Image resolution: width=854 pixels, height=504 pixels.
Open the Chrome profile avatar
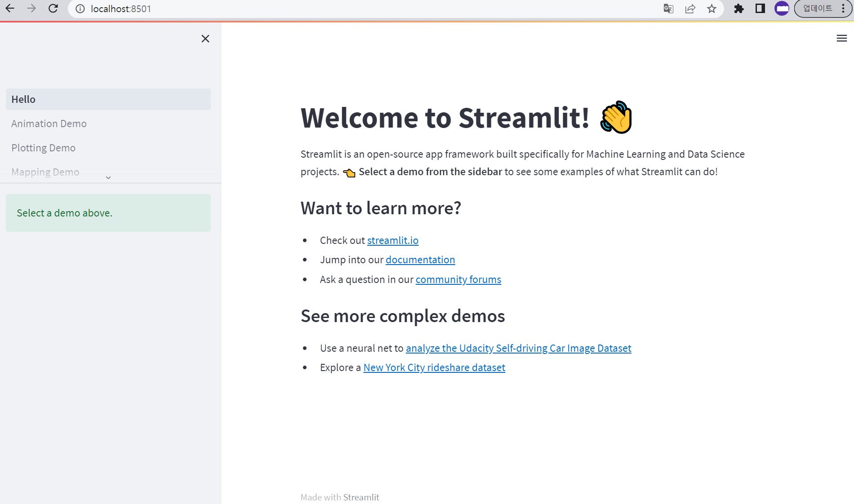(782, 9)
